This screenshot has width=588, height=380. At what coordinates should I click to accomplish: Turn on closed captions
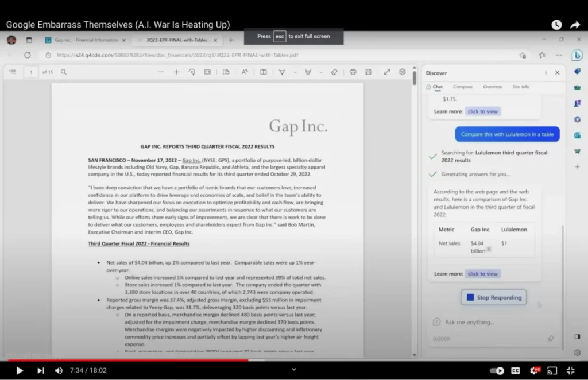516,371
